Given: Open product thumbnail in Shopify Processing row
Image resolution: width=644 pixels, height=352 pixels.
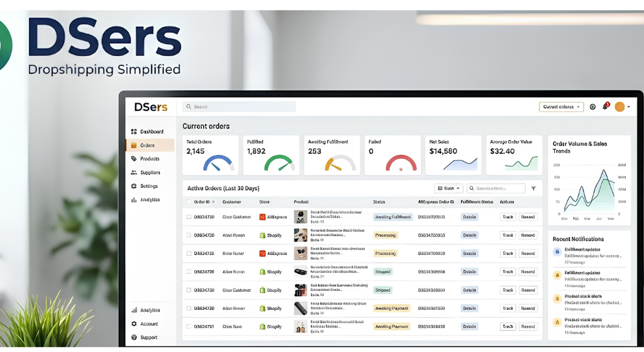Looking at the screenshot, I should 301,236.
